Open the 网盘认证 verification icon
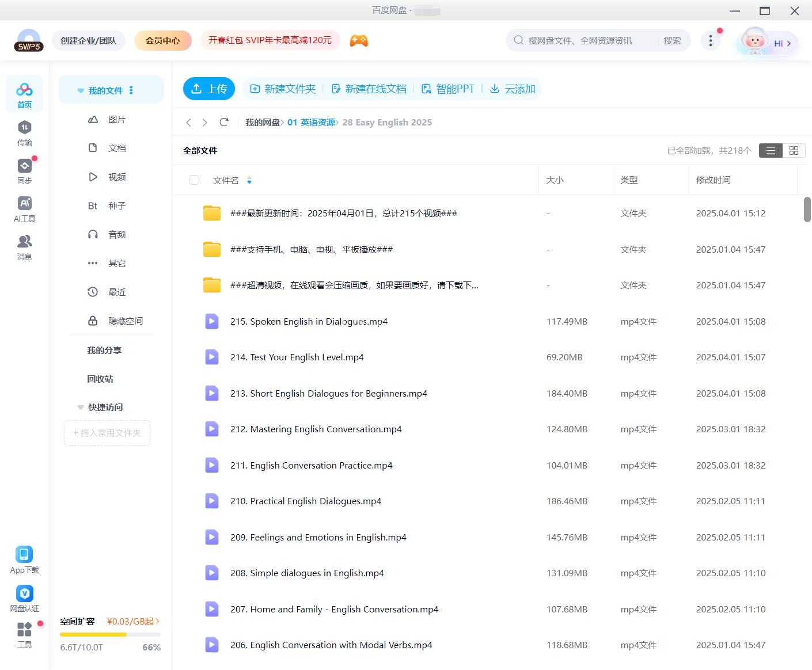This screenshot has width=812, height=670. coord(24,598)
